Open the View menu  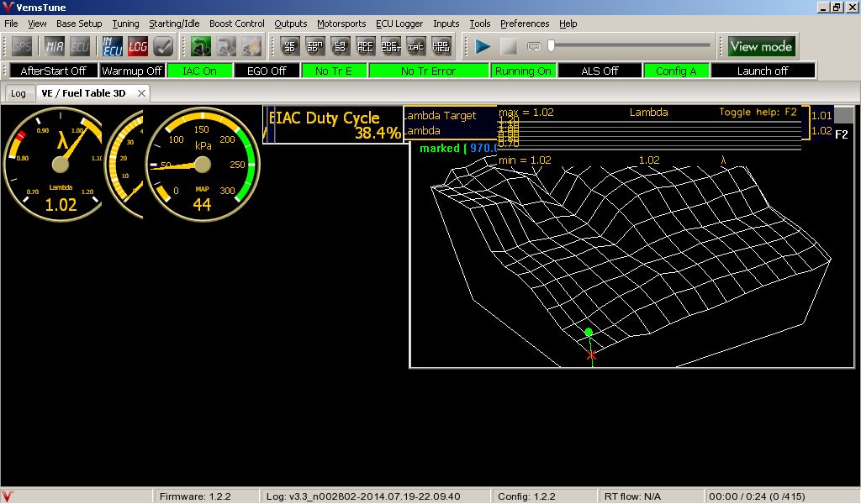[x=37, y=24]
